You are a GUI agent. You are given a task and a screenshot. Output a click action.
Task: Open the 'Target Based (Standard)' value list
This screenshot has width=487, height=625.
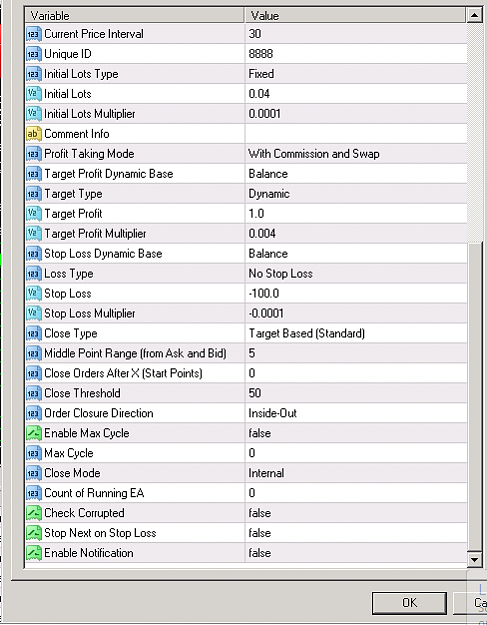pos(356,333)
